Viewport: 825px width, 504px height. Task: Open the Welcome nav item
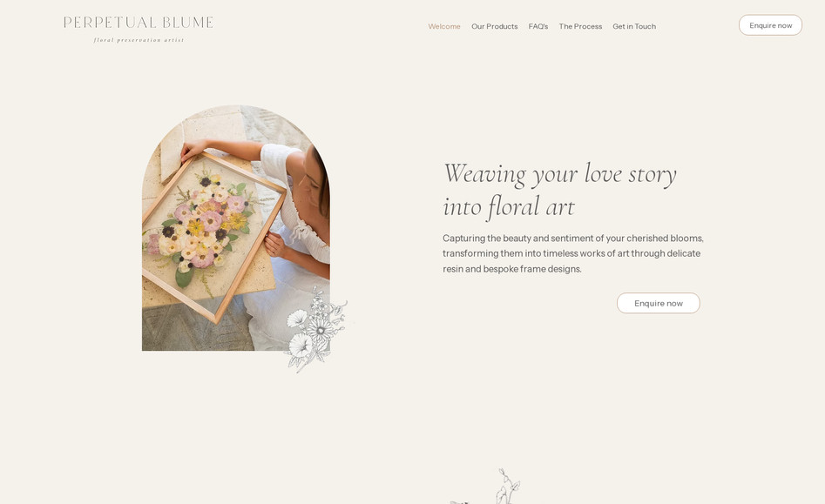[x=444, y=26]
